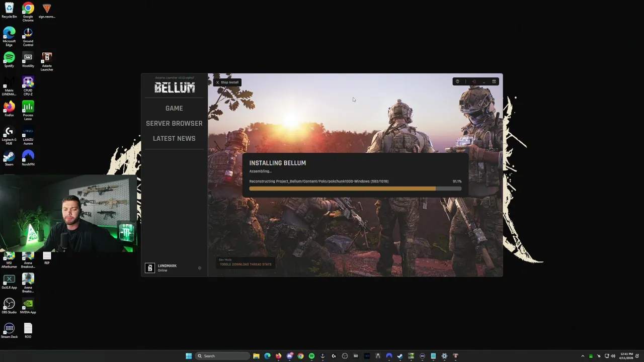The height and width of the screenshot is (362, 644).
Task: Select the Matrix LVNDMA desktop icon
Action: click(x=9, y=86)
